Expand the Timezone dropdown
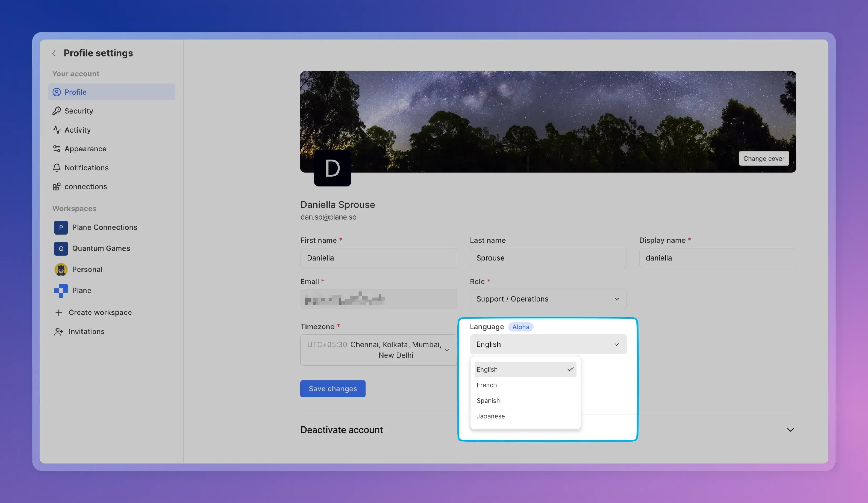 pyautogui.click(x=378, y=350)
